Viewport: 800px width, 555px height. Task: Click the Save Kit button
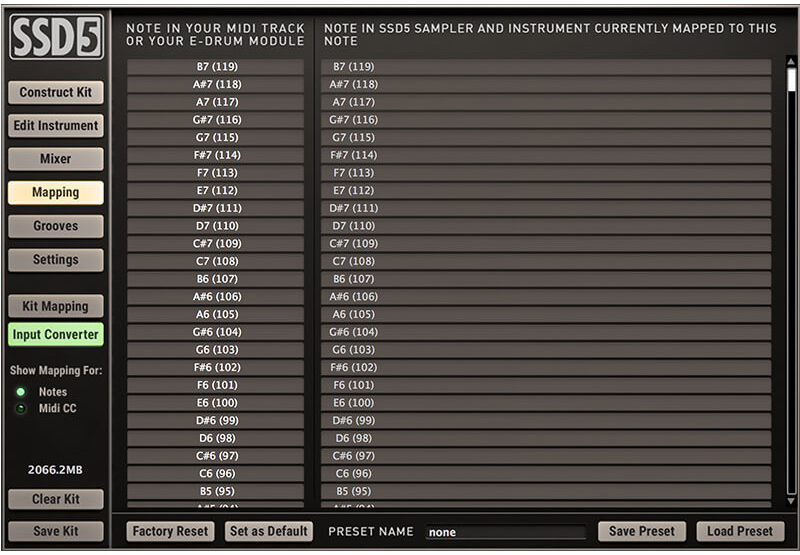(x=56, y=531)
